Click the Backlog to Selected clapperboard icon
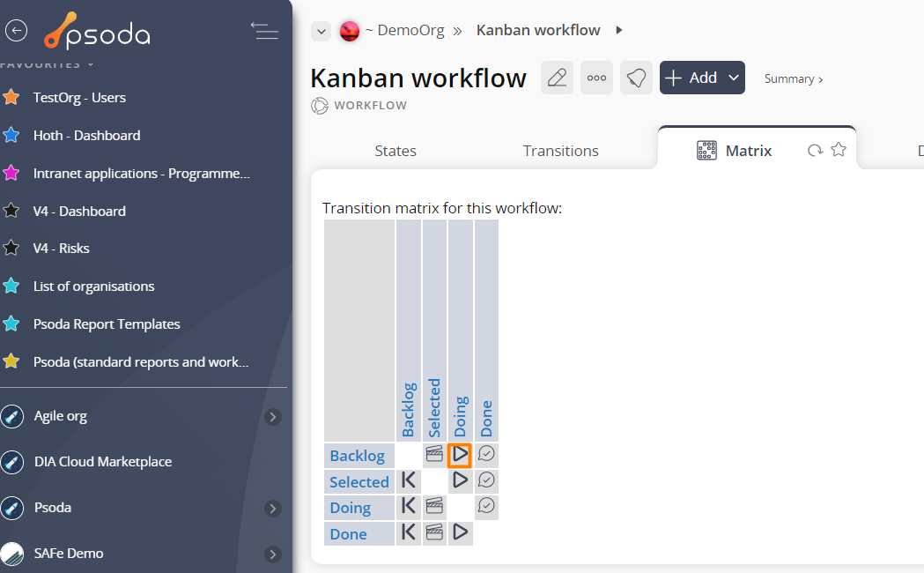Viewport: 924px width, 573px height. (x=434, y=454)
